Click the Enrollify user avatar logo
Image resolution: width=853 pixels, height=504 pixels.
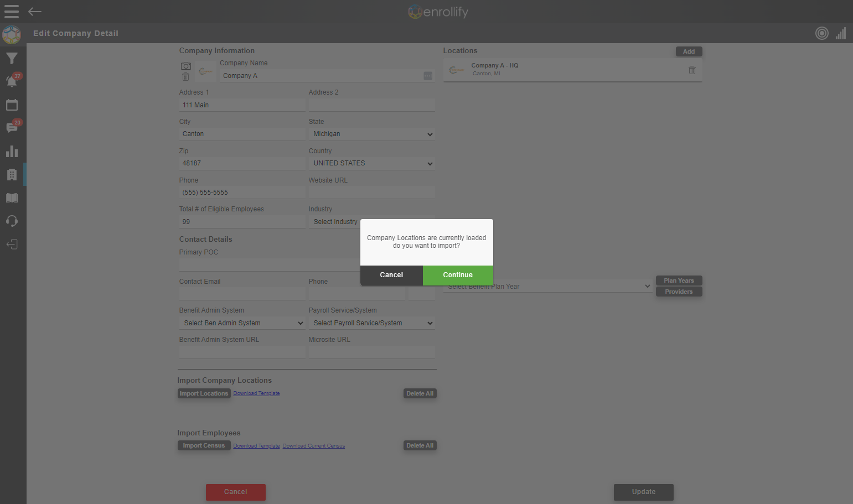coord(12,35)
